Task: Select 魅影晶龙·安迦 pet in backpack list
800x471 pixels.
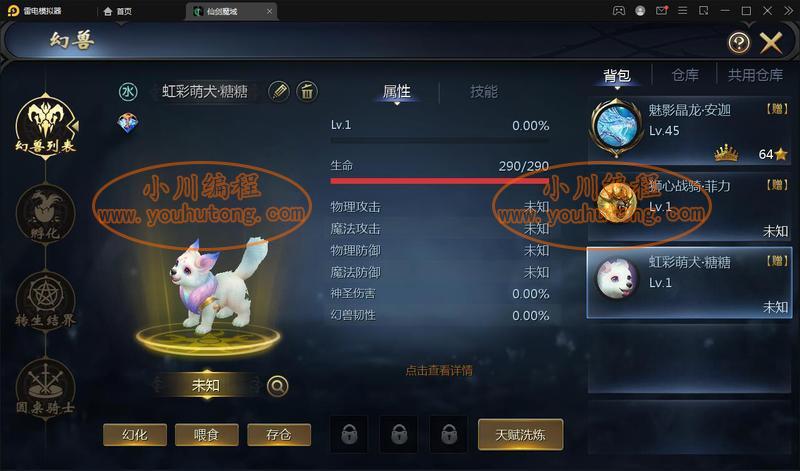Action: pos(689,130)
